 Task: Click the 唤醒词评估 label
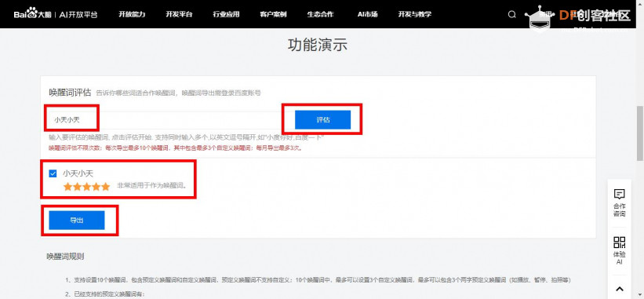pyautogui.click(x=70, y=93)
